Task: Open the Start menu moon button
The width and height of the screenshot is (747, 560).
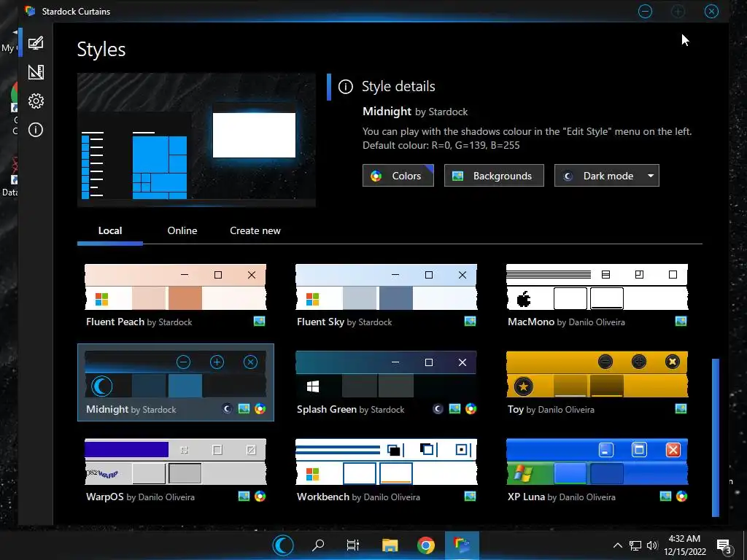Action: (x=283, y=545)
